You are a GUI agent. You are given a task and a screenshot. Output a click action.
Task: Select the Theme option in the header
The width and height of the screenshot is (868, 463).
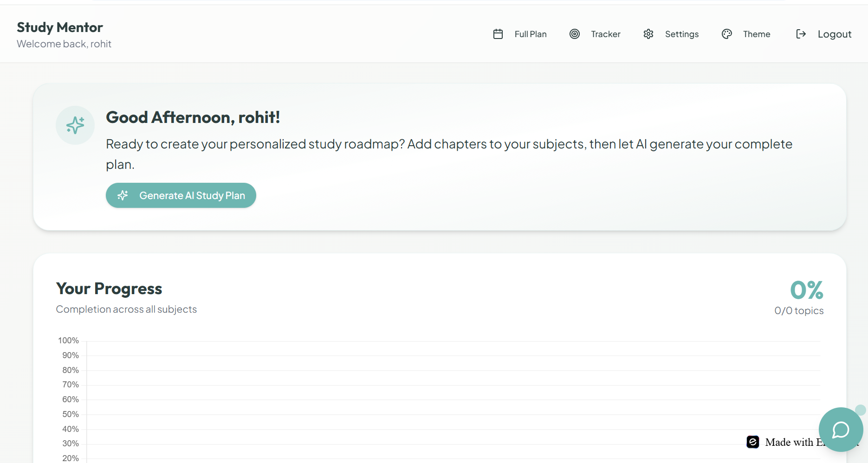coord(756,34)
